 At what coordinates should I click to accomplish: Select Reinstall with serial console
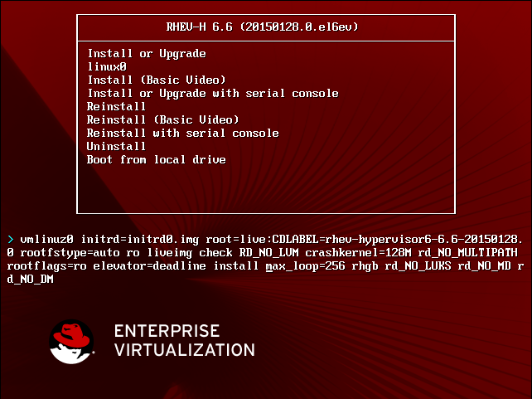click(x=183, y=133)
